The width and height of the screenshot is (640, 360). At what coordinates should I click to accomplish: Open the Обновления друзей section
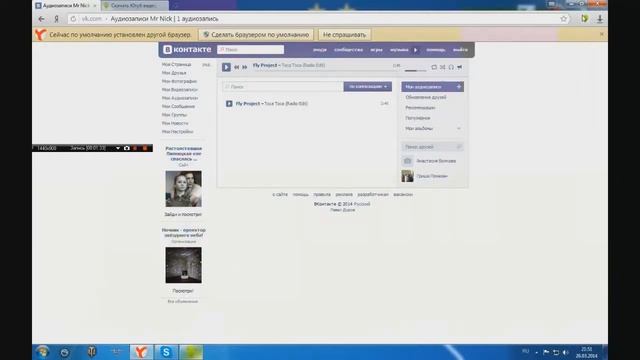426,97
